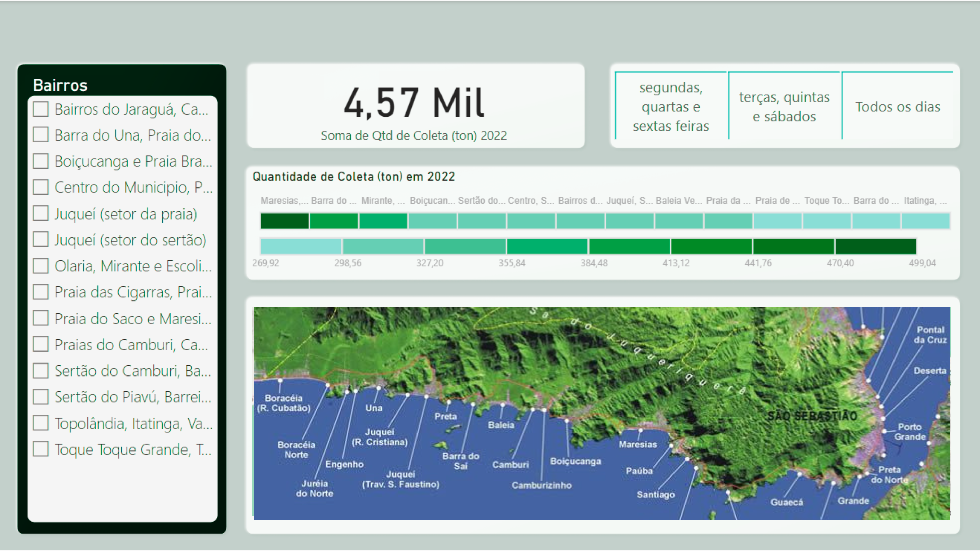
Task: Click the Bairros slicer header
Action: [60, 85]
